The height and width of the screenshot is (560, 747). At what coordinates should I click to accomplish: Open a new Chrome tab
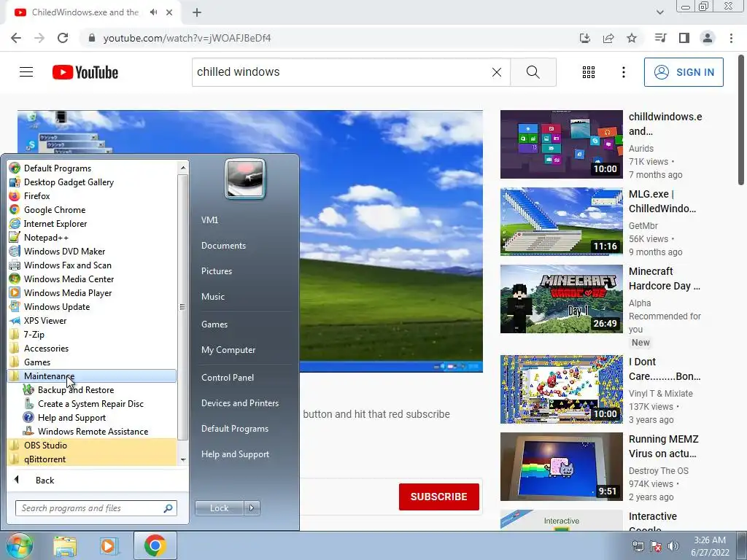coord(197,12)
